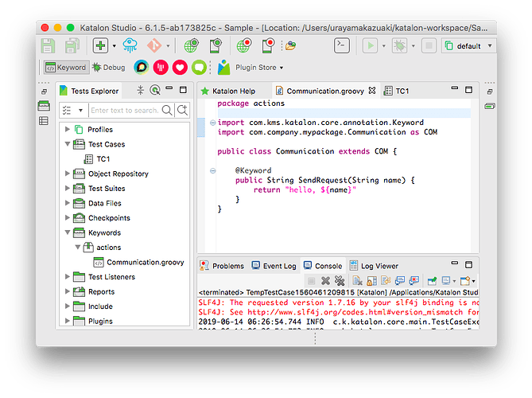532x398 pixels.
Task: Click the green Run play button
Action: click(370, 45)
